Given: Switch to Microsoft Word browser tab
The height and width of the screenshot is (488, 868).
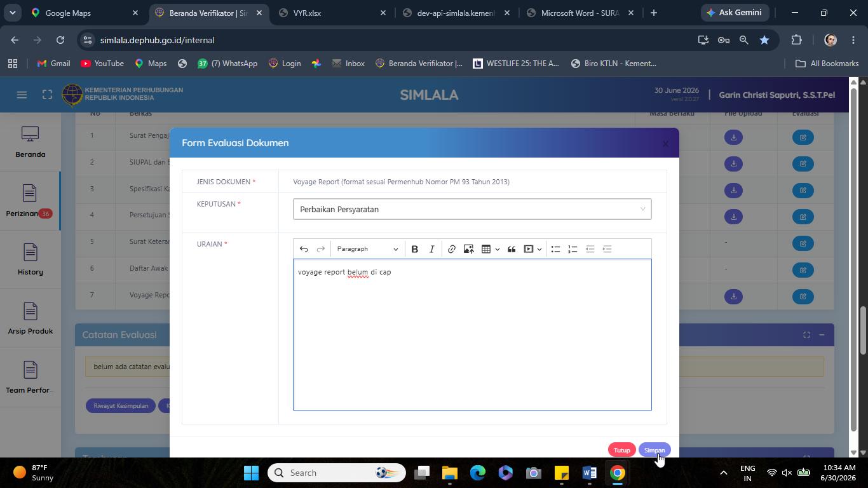Looking at the screenshot, I should 579,13.
